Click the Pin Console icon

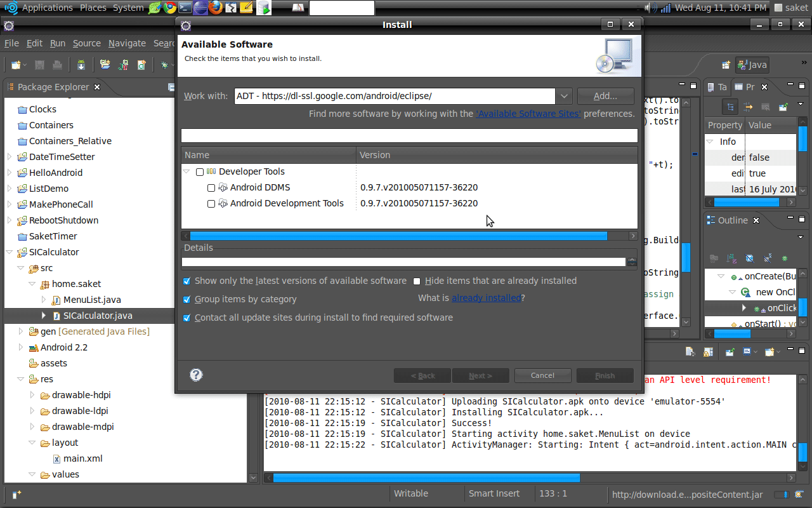[x=730, y=352]
